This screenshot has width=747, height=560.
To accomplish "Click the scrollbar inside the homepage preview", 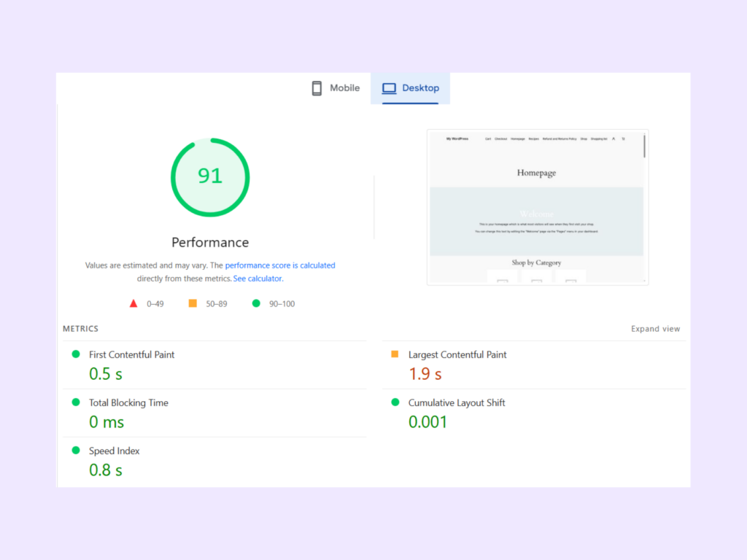I will pyautogui.click(x=643, y=146).
